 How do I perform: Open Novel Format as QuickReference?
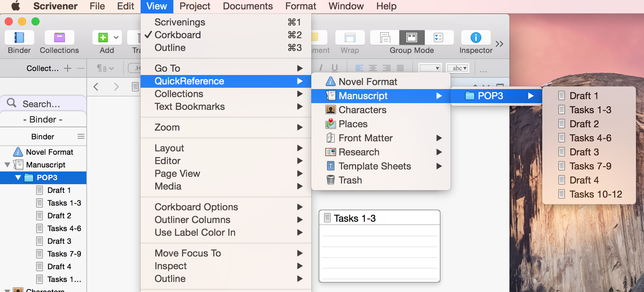[x=381, y=82]
